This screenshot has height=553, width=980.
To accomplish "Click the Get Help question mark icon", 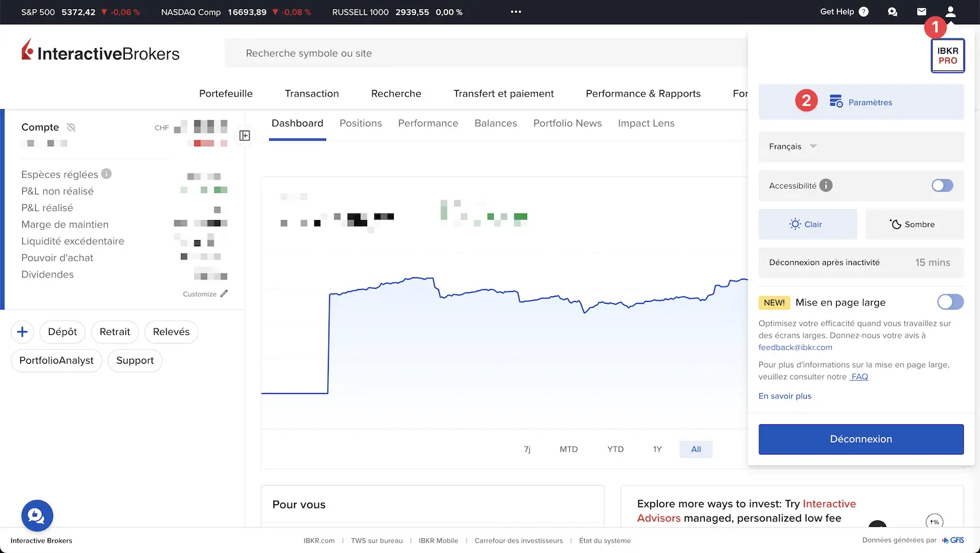I will [864, 12].
